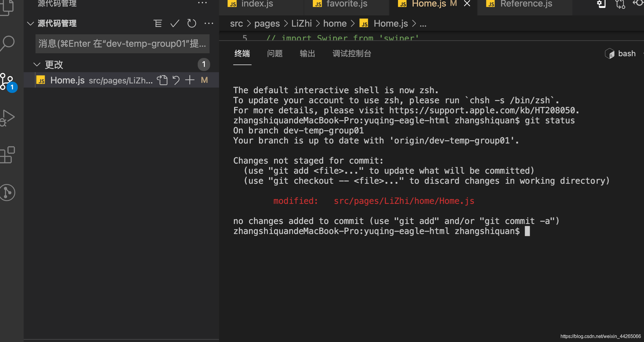Select Home.js row in changes list
This screenshot has width=644, height=342.
(121, 80)
